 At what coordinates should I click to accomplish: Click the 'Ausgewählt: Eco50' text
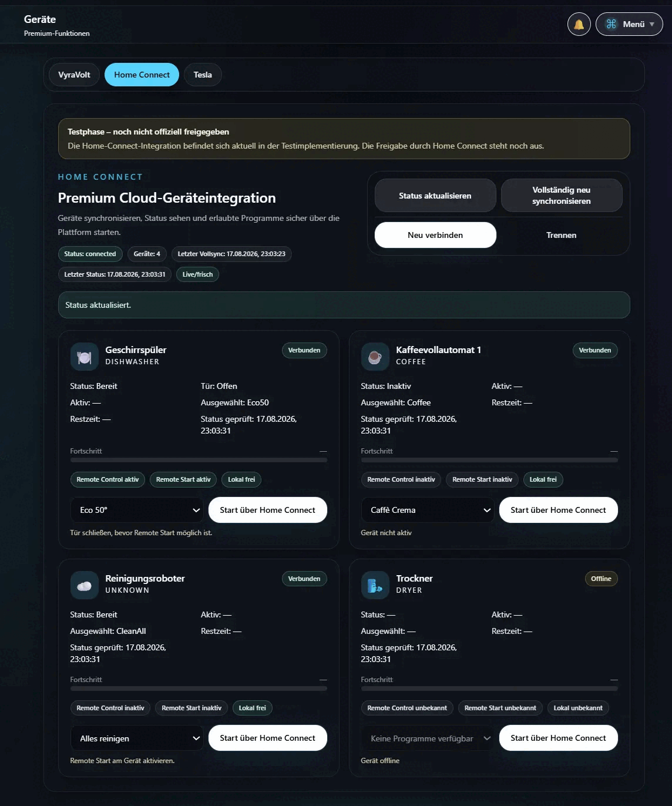tap(235, 402)
